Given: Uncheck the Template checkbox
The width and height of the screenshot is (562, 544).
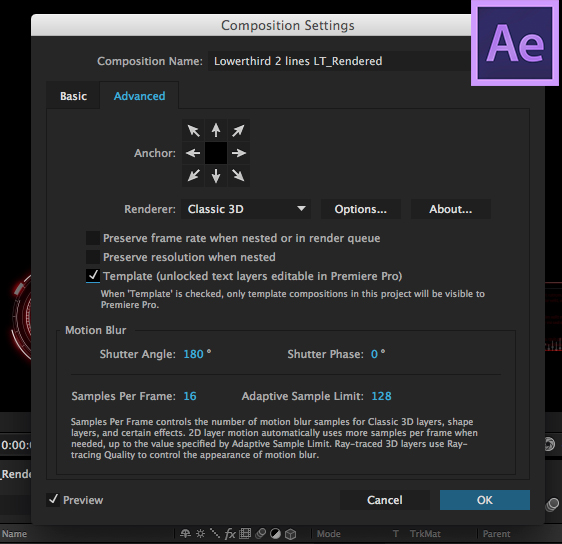Looking at the screenshot, I should pos(93,276).
